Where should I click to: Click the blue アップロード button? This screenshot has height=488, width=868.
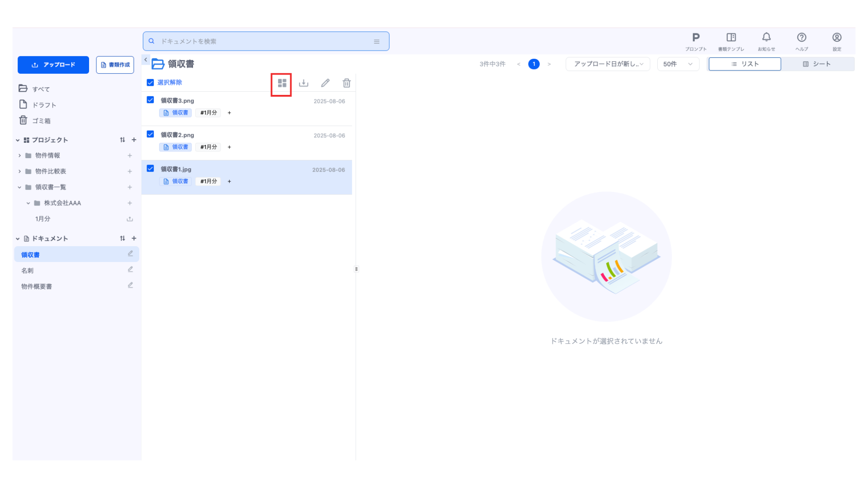point(53,65)
